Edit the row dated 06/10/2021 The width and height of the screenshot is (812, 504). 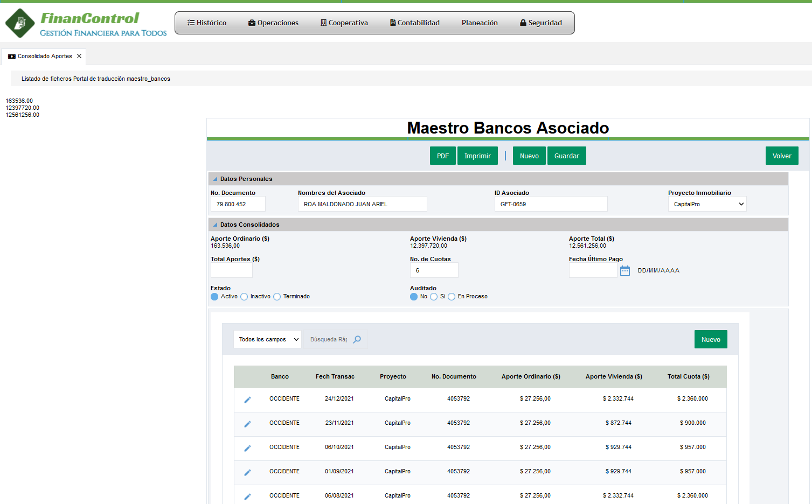[x=248, y=448]
